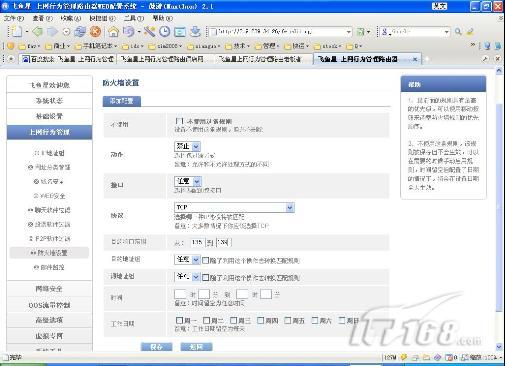Viewport: 505px width, 366px height.
Task: Click the Refresh page icon in the toolbar
Action: 80,32
